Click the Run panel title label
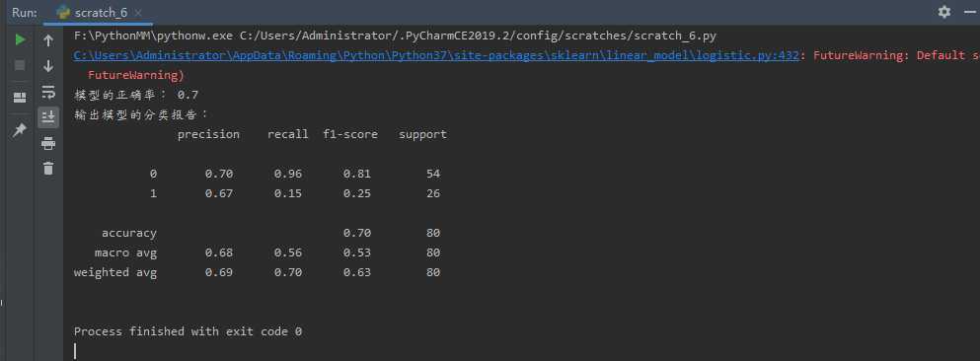Image resolution: width=980 pixels, height=361 pixels. tap(24, 13)
